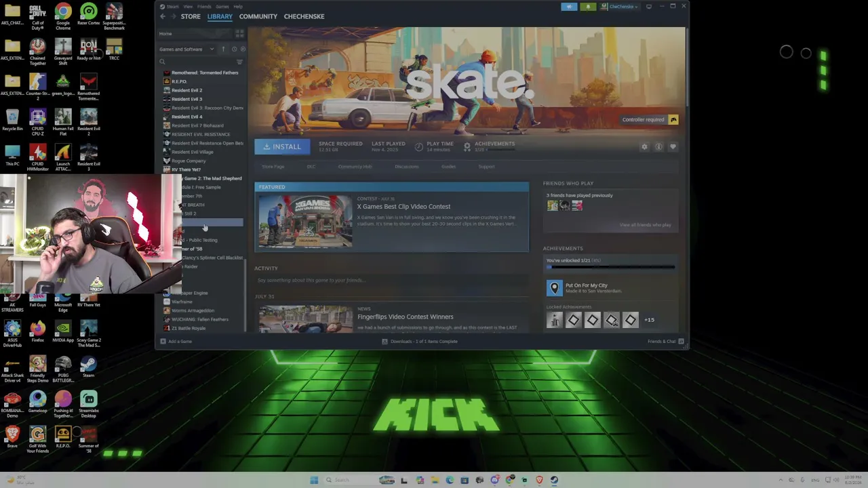The height and width of the screenshot is (488, 868).
Task: Open the skate Guides link
Action: (448, 167)
